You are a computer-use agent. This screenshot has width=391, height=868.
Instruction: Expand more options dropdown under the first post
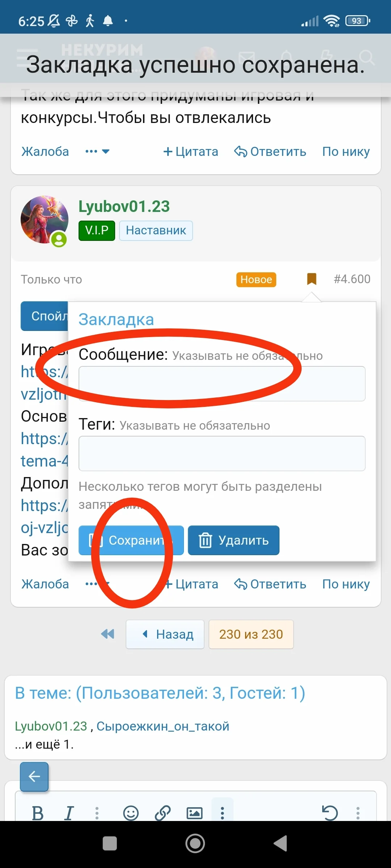tap(97, 152)
